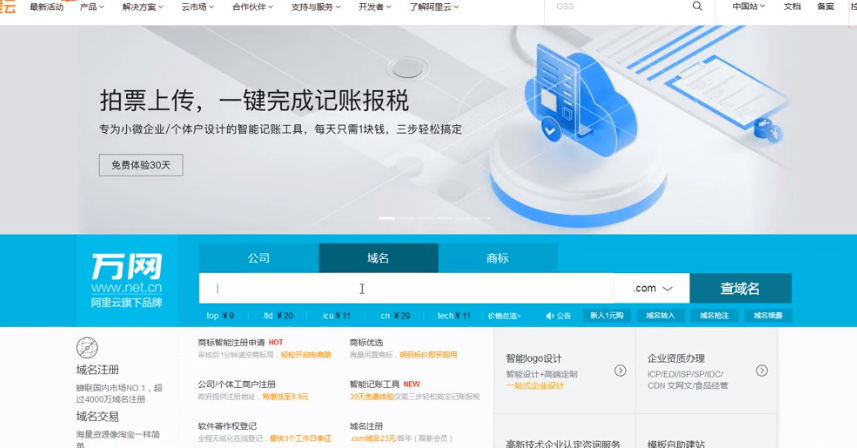Screen dimensions: 857x448
Task: Click the first carousel indicator on banner
Action: (x=387, y=218)
